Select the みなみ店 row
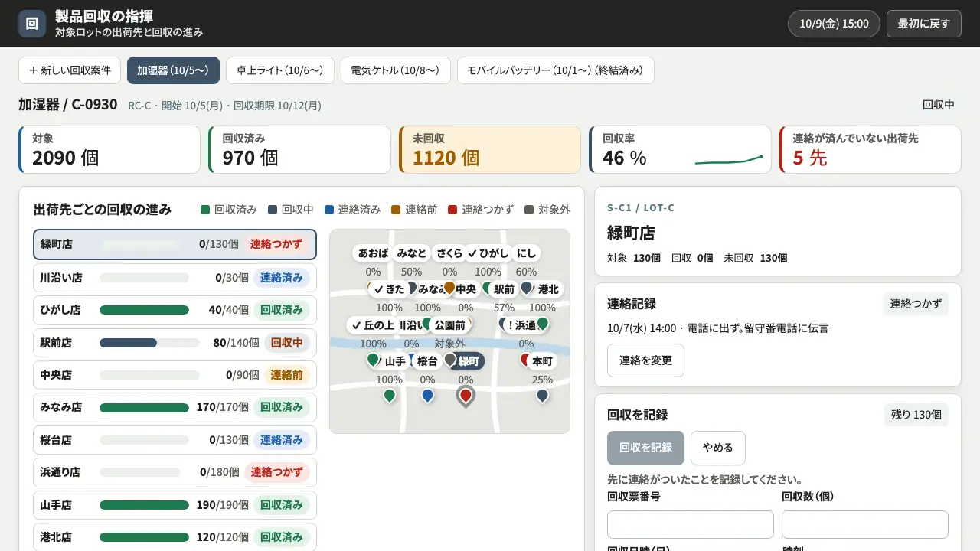This screenshot has width=980, height=551. (x=175, y=407)
